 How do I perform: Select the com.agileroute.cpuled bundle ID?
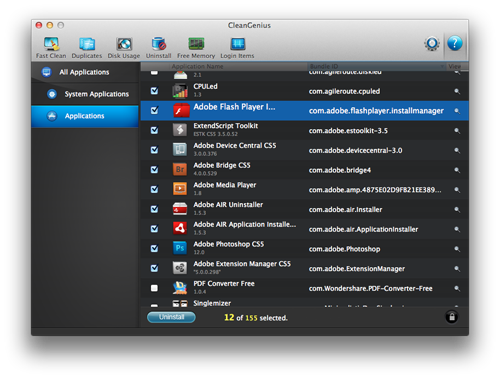click(344, 91)
